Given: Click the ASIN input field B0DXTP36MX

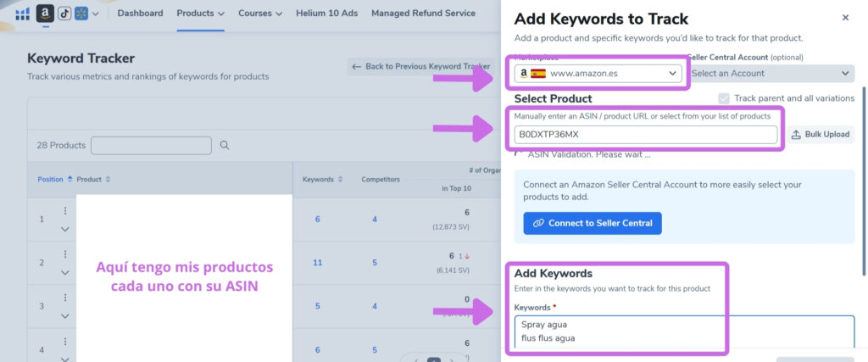Looking at the screenshot, I should click(x=645, y=135).
